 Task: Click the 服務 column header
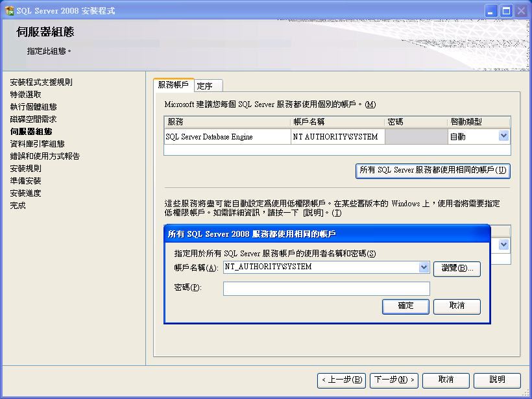227,122
